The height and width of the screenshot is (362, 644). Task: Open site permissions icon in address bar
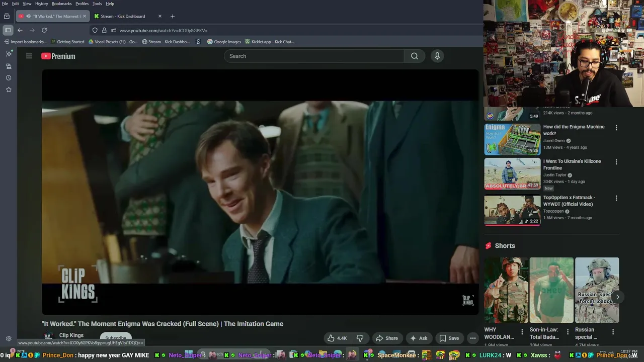pyautogui.click(x=114, y=30)
